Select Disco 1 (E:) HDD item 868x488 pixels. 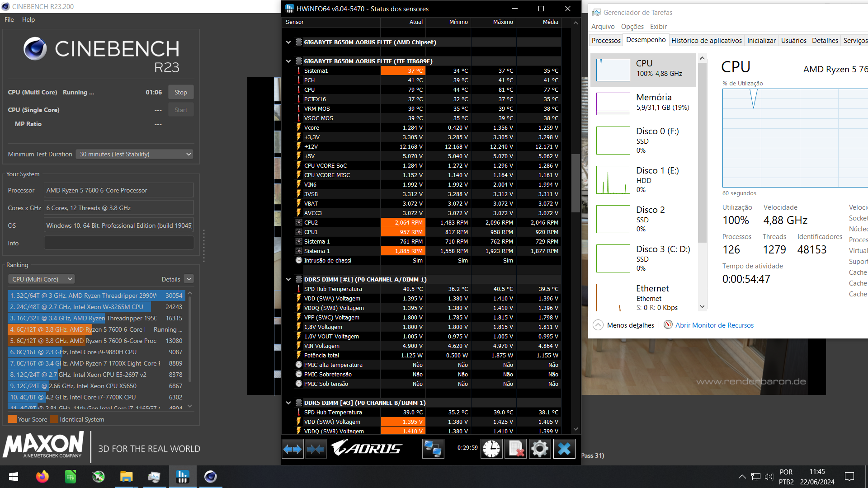point(643,180)
